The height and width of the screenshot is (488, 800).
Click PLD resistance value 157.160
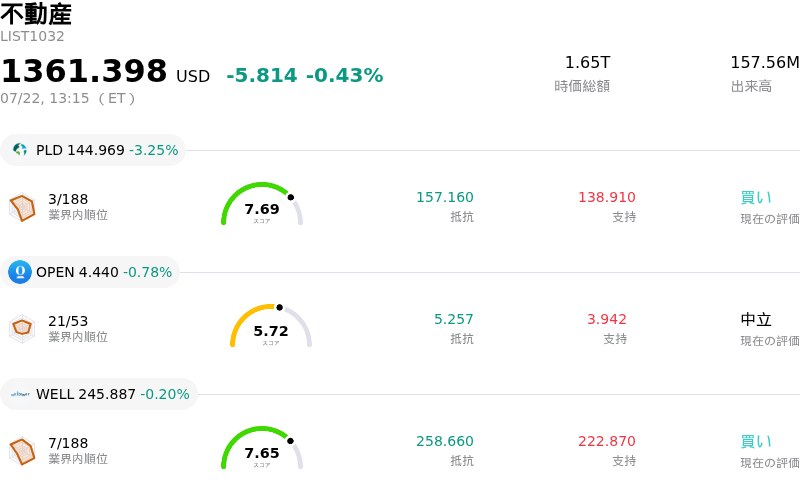pos(445,197)
